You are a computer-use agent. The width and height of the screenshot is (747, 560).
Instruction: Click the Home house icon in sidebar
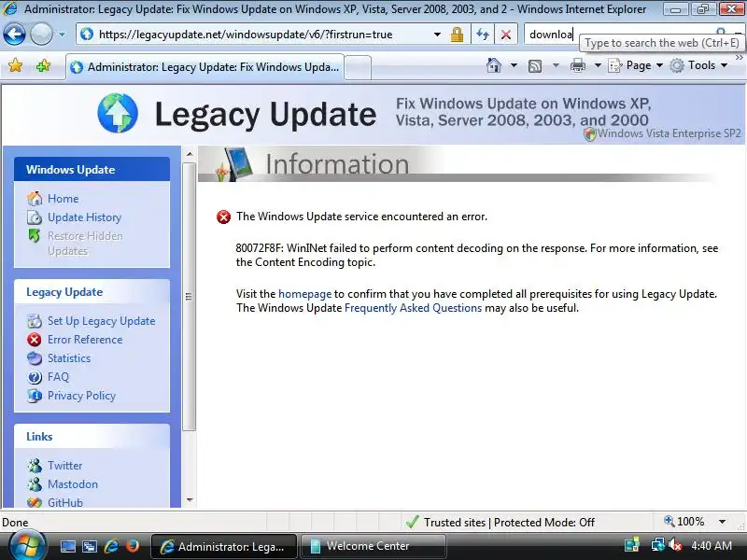(x=35, y=198)
